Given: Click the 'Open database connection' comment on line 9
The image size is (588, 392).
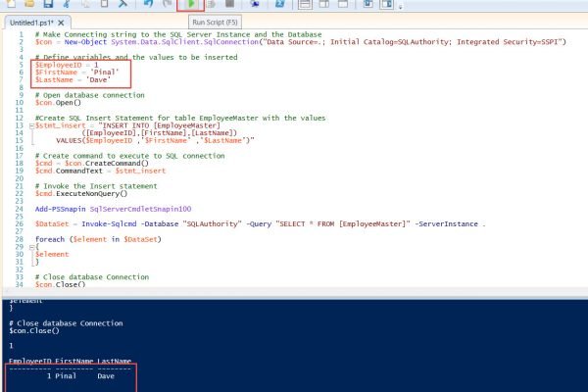Looking at the screenshot, I should pos(89,95).
